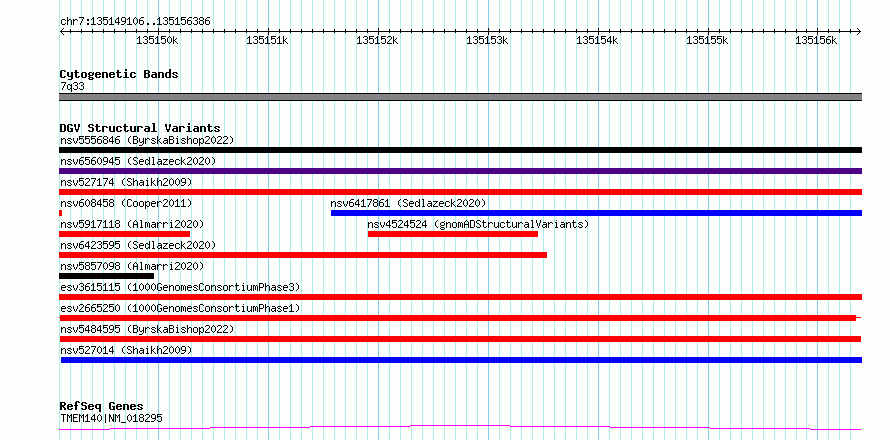Click the 135155k ruler tick label
Image resolution: width=890 pixels, height=440 pixels.
point(708,41)
